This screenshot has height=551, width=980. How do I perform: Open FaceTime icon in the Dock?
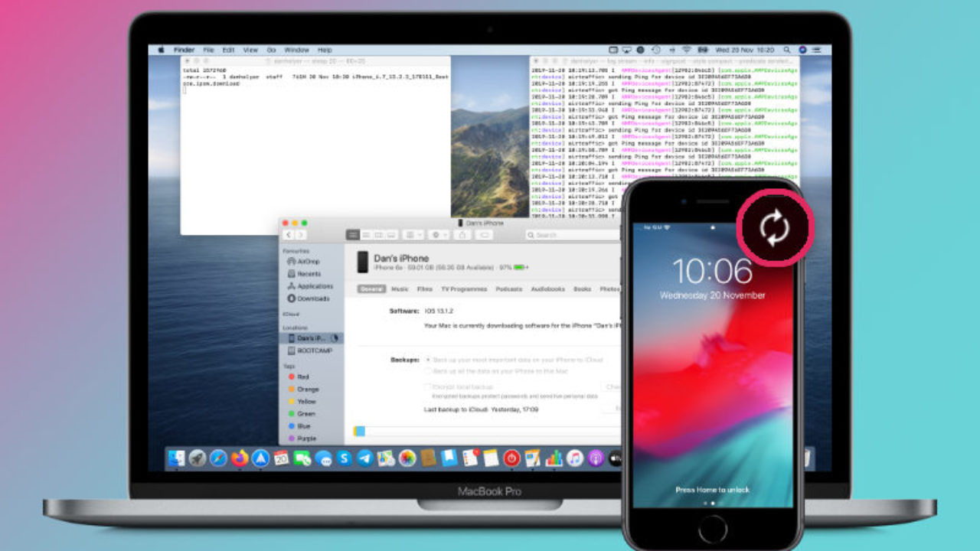[x=302, y=458]
